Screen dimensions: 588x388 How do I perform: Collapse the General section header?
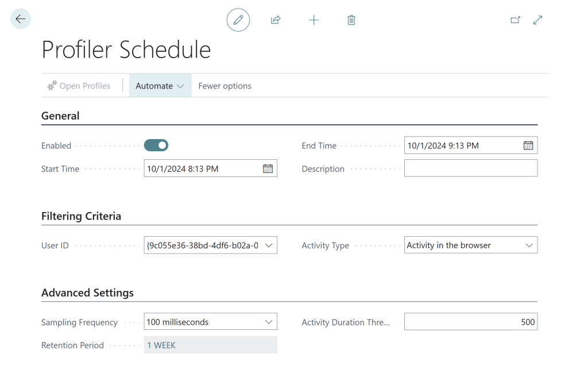60,116
